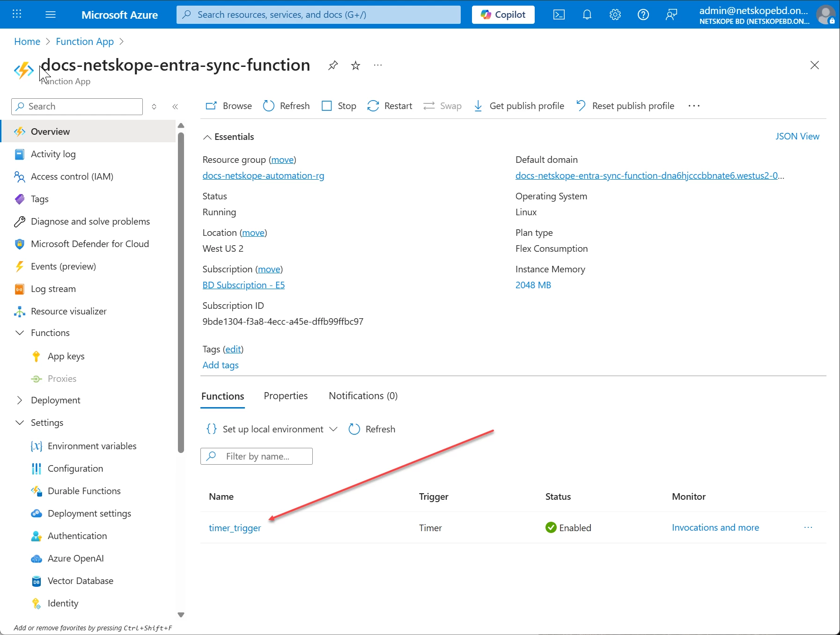Click the Filter by name field

[257, 456]
